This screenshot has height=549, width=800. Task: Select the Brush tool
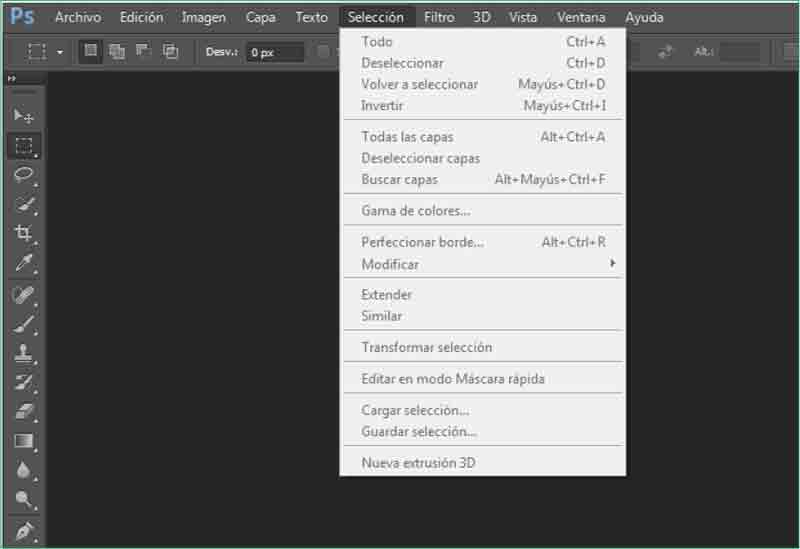point(24,323)
